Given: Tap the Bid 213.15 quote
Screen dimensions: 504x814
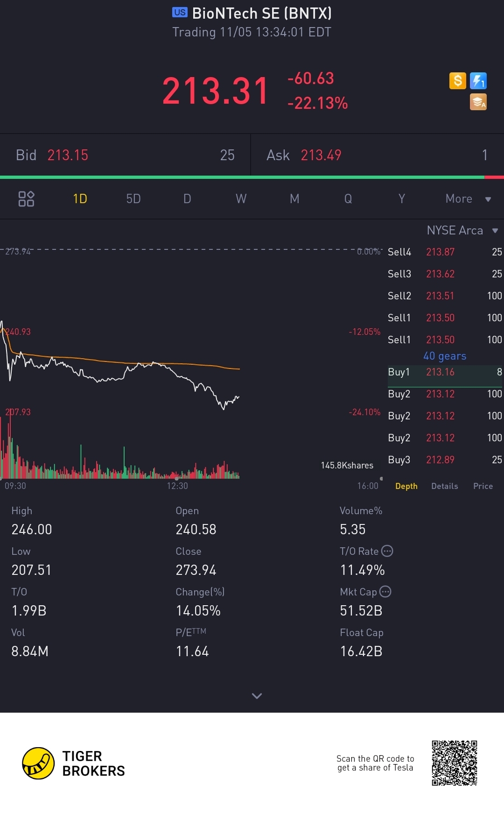Looking at the screenshot, I should click(125, 155).
